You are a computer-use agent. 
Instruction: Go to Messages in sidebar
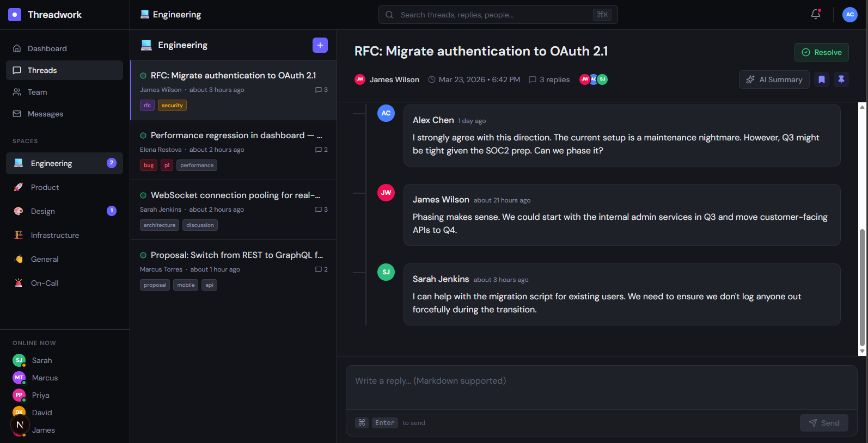click(x=45, y=114)
